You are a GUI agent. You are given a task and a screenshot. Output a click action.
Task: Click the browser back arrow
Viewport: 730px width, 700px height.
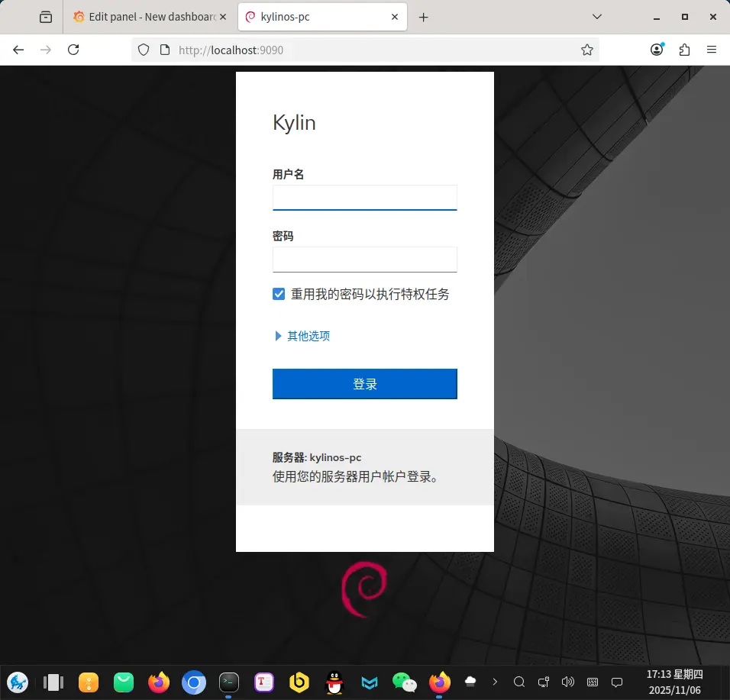(x=18, y=50)
